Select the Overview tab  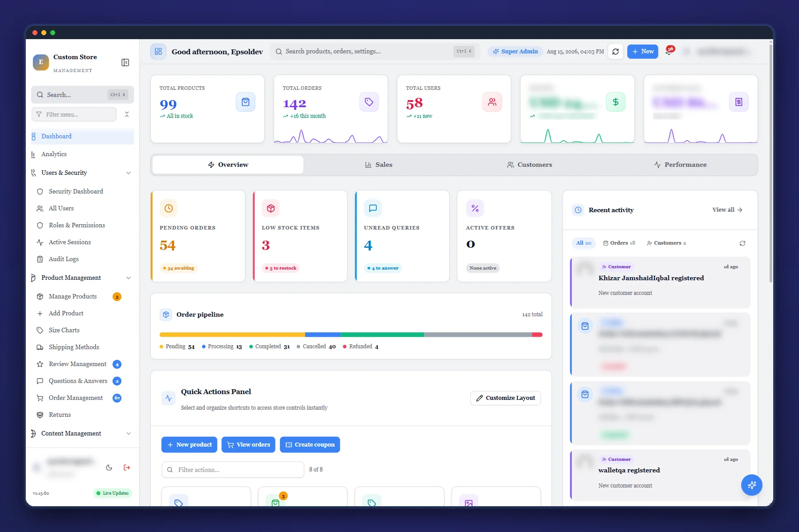[228, 165]
